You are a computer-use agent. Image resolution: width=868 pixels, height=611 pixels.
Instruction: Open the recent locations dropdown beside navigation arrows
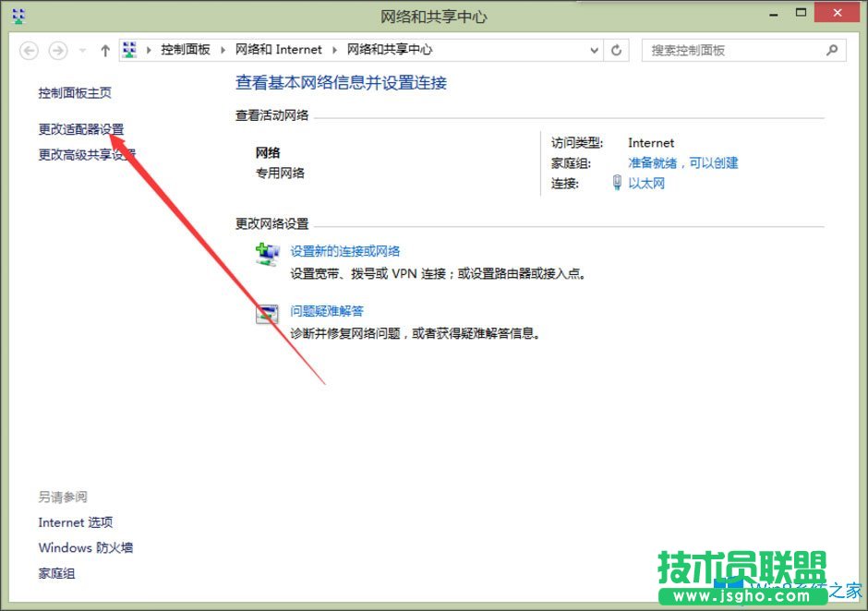coord(80,51)
